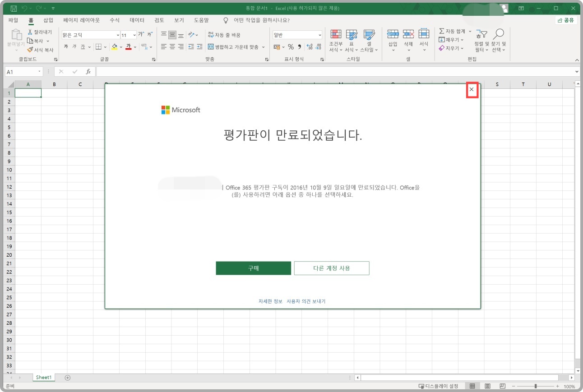The width and height of the screenshot is (583, 392).
Task: Click the Undo arrow in the title bar
Action: coord(25,8)
